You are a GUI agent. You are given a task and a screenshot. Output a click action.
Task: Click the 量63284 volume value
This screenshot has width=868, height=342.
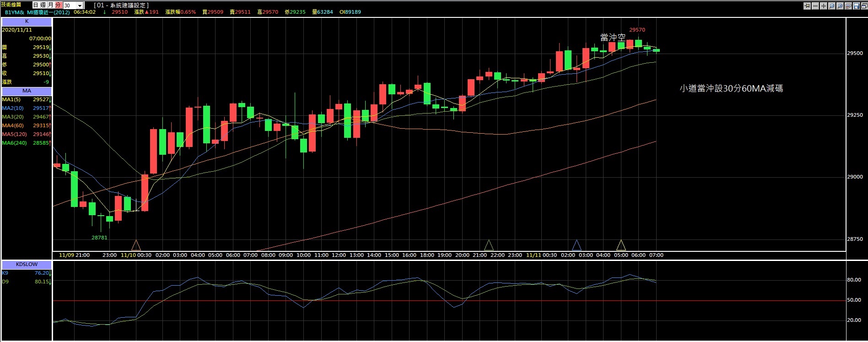[x=323, y=12]
